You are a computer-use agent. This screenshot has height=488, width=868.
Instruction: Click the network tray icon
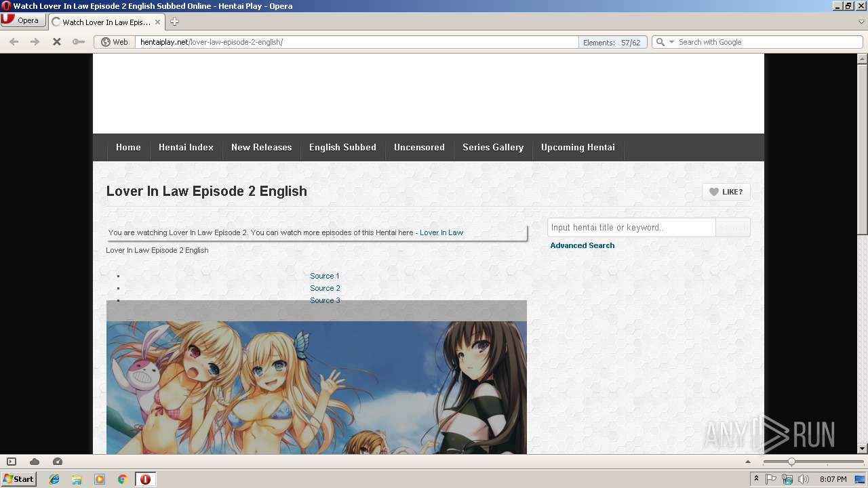(787, 479)
